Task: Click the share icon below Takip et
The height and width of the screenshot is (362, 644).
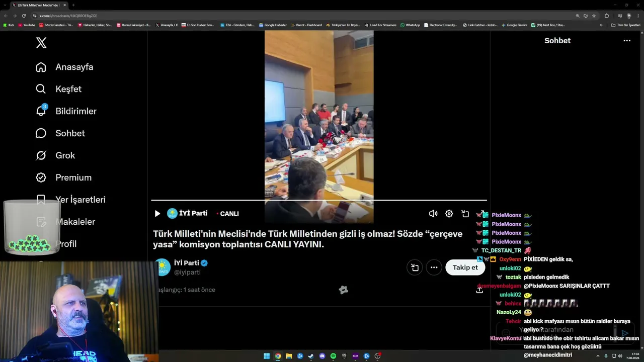Action: click(x=479, y=290)
